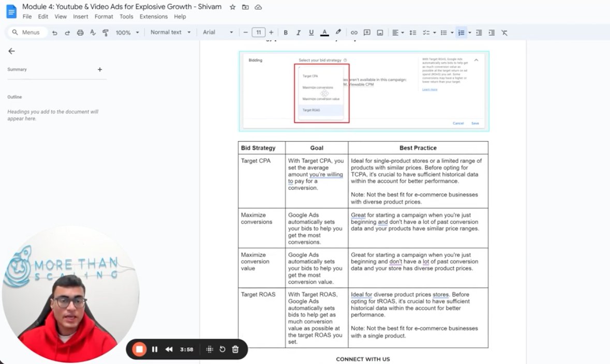The height and width of the screenshot is (364, 610).
Task: Insert a checklist
Action: 426,33
